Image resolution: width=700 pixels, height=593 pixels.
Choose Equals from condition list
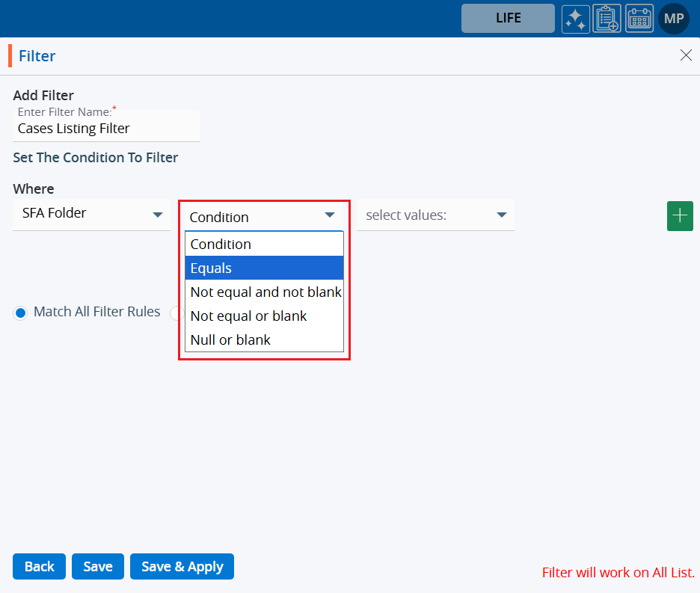pos(264,268)
